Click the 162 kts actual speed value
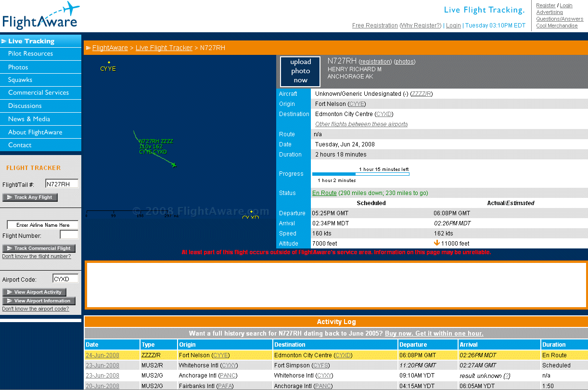Screen dimensions: 588x390 point(443,234)
